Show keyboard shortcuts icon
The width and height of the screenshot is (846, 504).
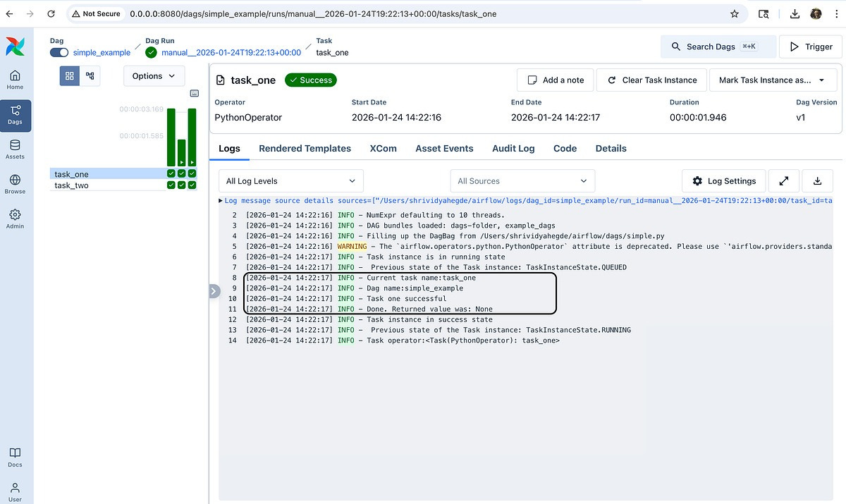pyautogui.click(x=195, y=93)
